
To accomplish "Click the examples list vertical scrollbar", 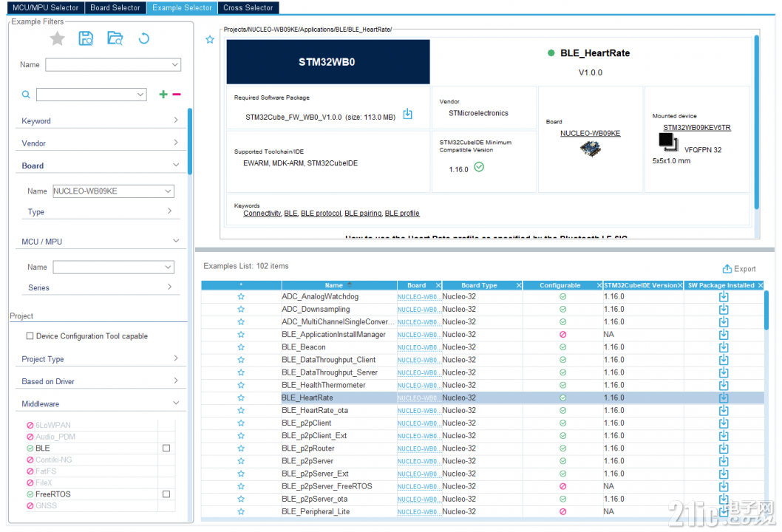I will [766, 310].
